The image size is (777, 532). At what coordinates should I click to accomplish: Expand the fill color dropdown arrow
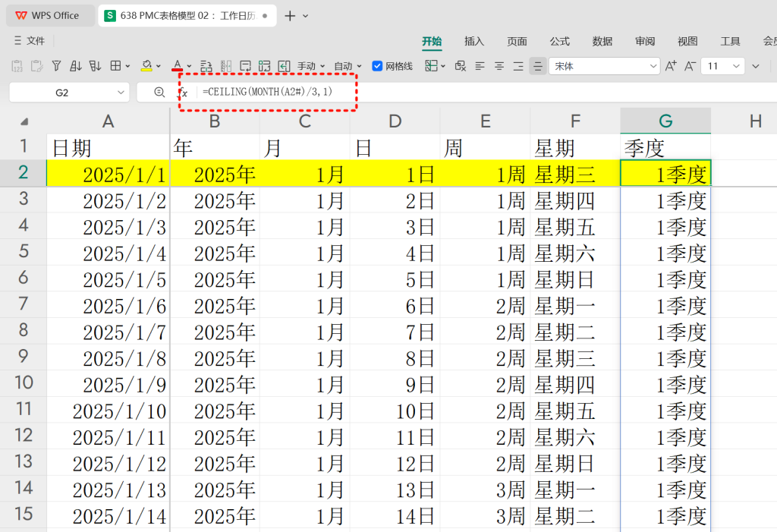tap(159, 66)
